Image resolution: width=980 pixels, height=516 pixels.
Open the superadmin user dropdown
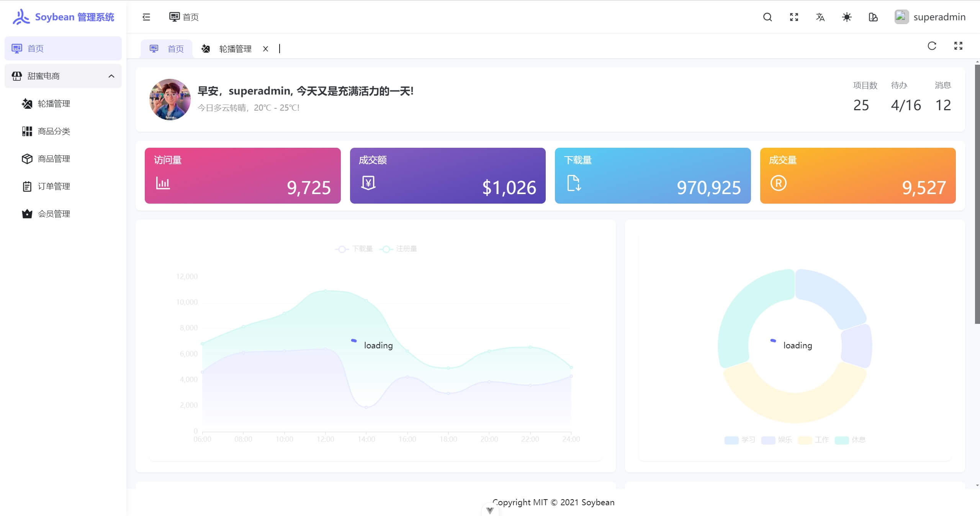pos(930,17)
